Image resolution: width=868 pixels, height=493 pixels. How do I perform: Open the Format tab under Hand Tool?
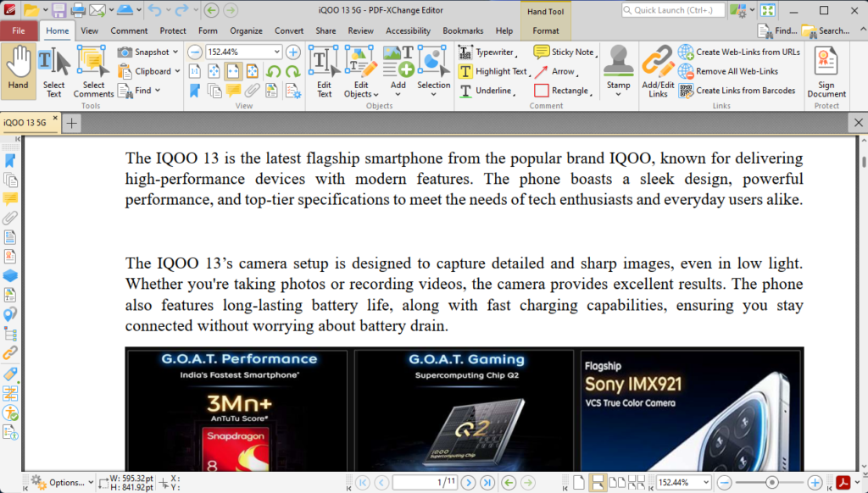[x=546, y=31]
